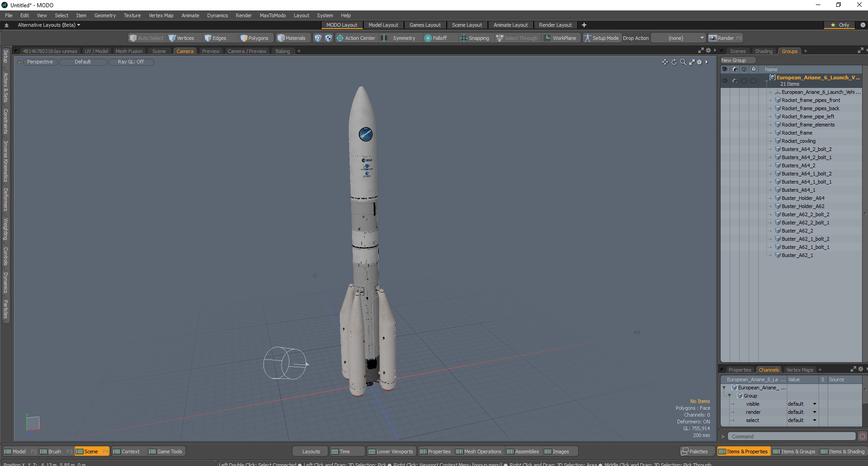Switch to the Vertex Maps tab
The image size is (868, 466).
(x=800, y=370)
